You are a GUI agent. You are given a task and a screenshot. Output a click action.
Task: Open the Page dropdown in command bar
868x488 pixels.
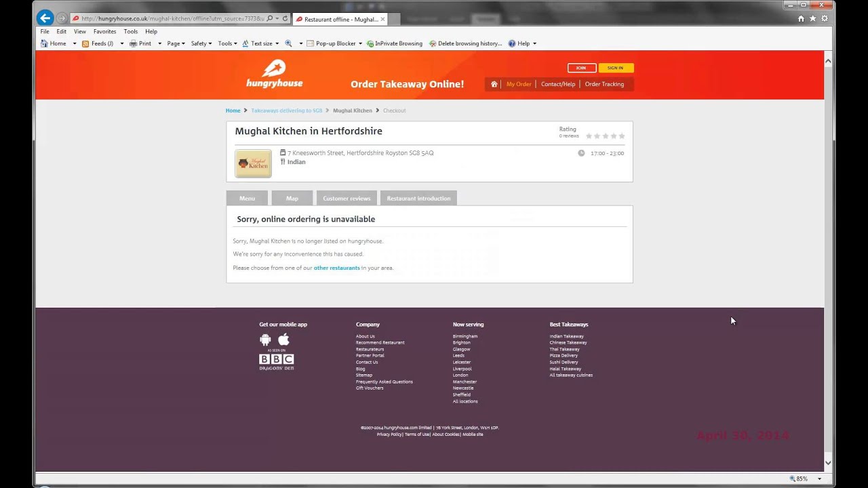pyautogui.click(x=176, y=43)
